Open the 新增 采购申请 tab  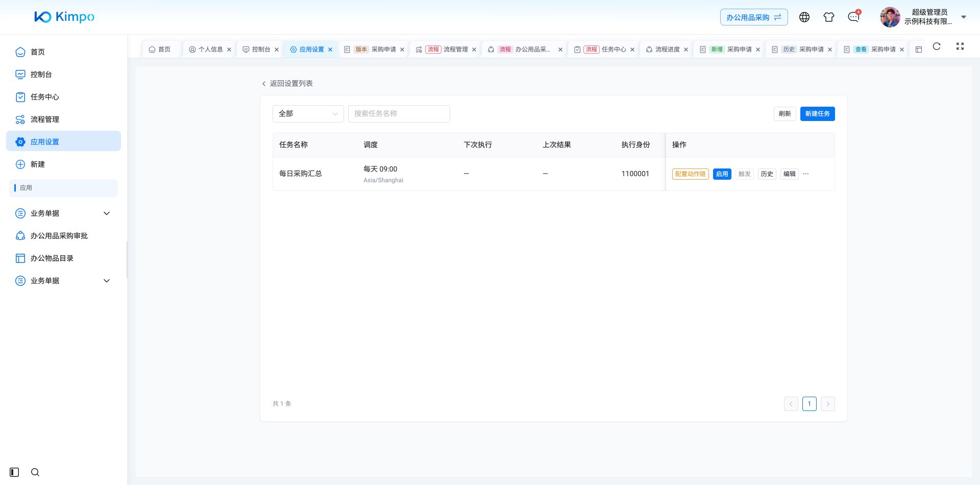point(729,50)
